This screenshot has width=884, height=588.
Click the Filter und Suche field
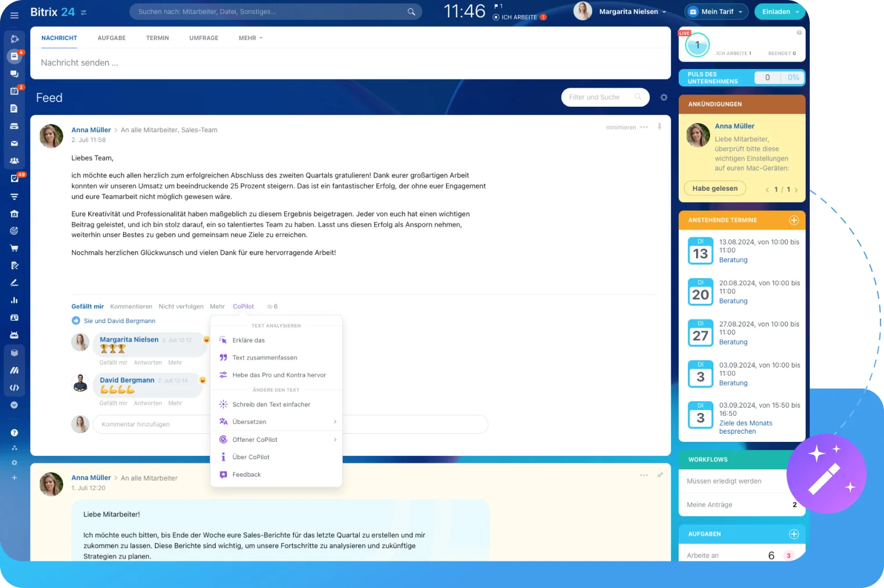coord(597,97)
